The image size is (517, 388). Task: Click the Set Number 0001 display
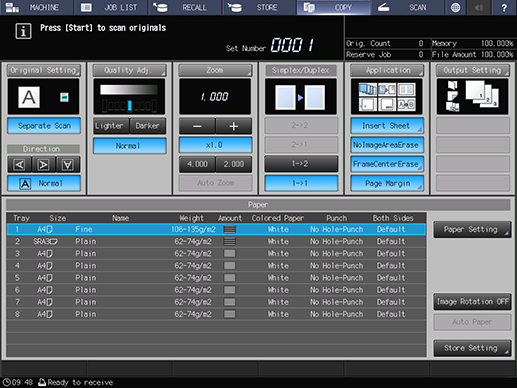(x=292, y=45)
